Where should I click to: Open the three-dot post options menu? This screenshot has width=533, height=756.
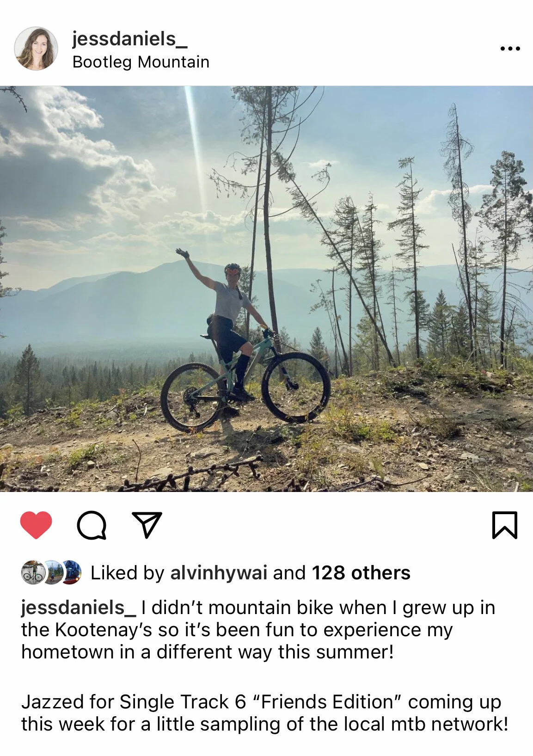tap(510, 49)
